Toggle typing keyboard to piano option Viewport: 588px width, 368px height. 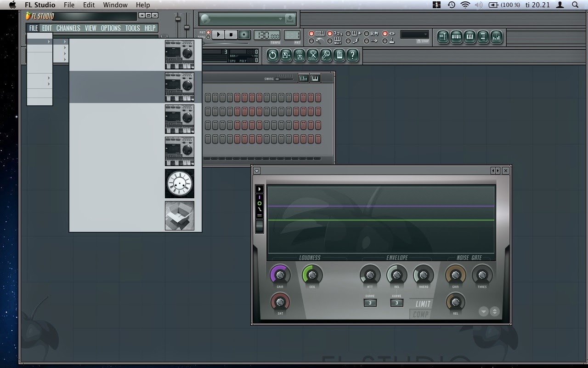coord(317,34)
